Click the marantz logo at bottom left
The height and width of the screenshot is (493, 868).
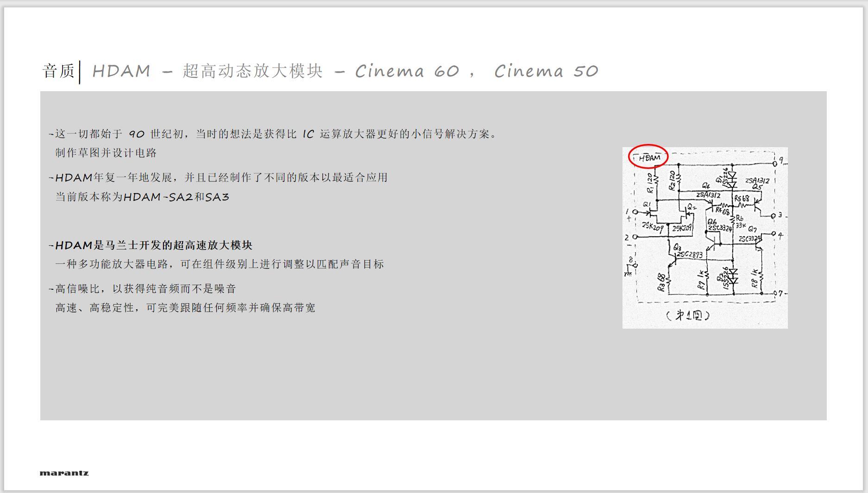64,473
